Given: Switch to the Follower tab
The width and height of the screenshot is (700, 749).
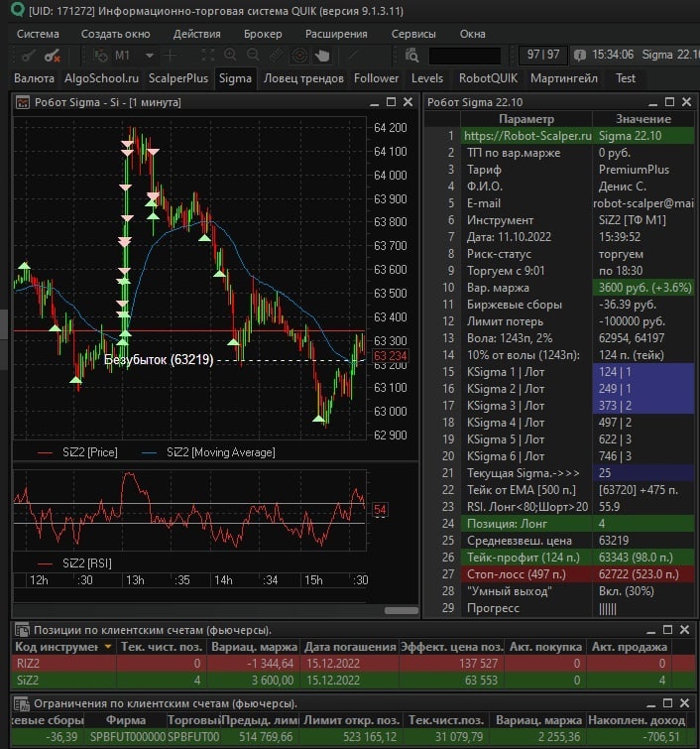Looking at the screenshot, I should point(376,78).
